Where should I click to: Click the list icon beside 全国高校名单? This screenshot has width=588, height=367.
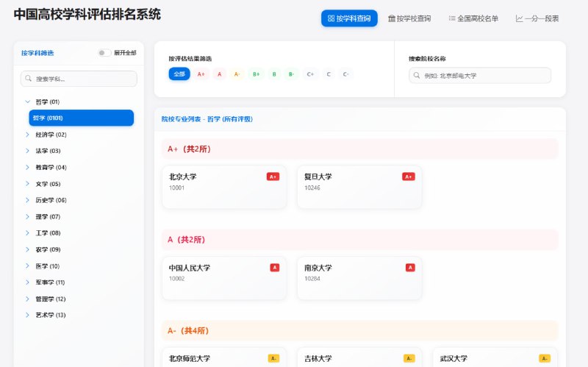pyautogui.click(x=452, y=18)
